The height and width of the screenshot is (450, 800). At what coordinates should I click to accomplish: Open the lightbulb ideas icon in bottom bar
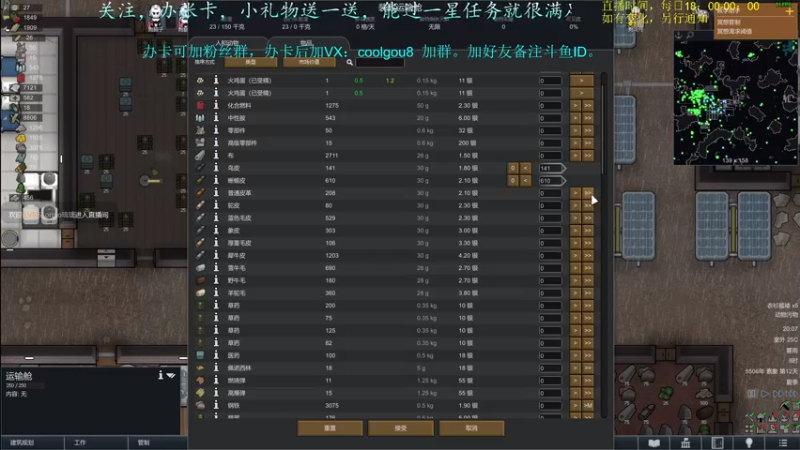749,443
